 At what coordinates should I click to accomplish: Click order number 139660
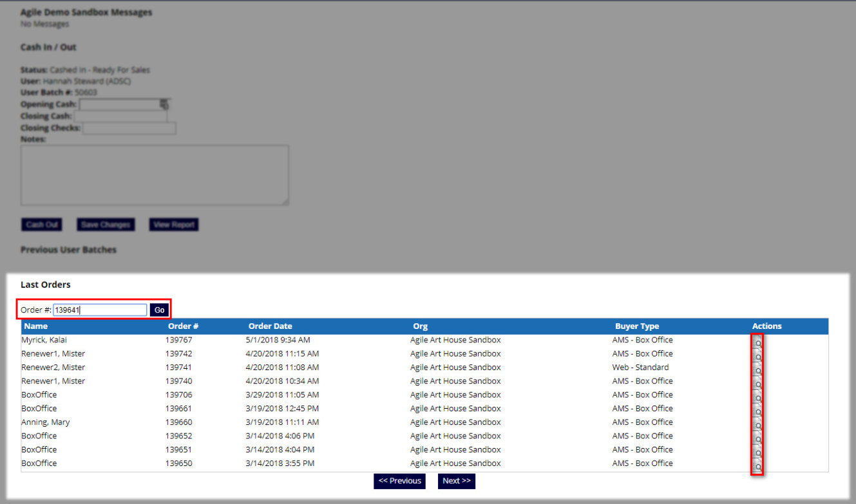coord(179,422)
